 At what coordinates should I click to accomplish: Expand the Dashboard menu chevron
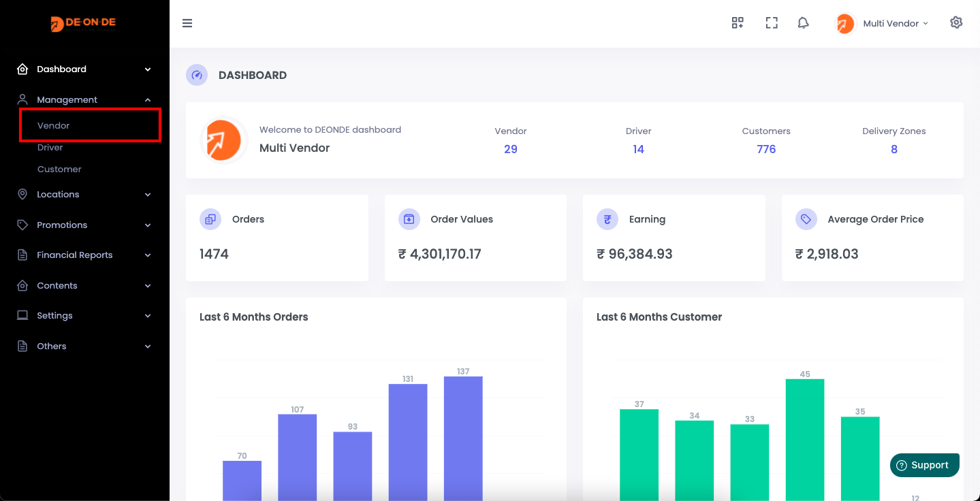coord(148,69)
